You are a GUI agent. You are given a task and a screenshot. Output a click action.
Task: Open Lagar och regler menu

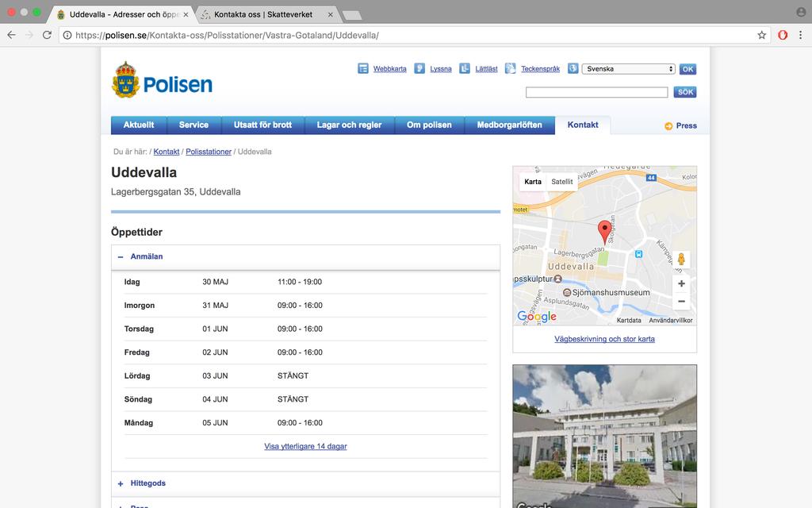tap(349, 125)
